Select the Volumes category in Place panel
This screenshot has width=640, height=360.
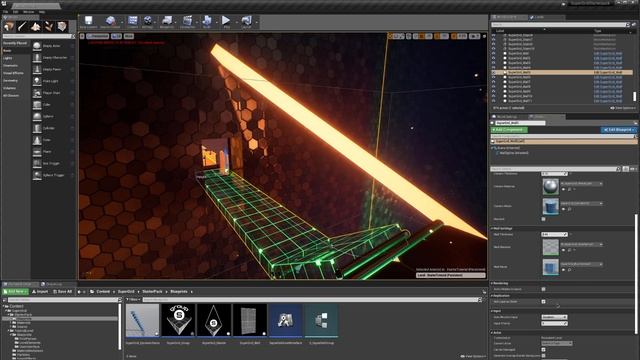tap(9, 88)
